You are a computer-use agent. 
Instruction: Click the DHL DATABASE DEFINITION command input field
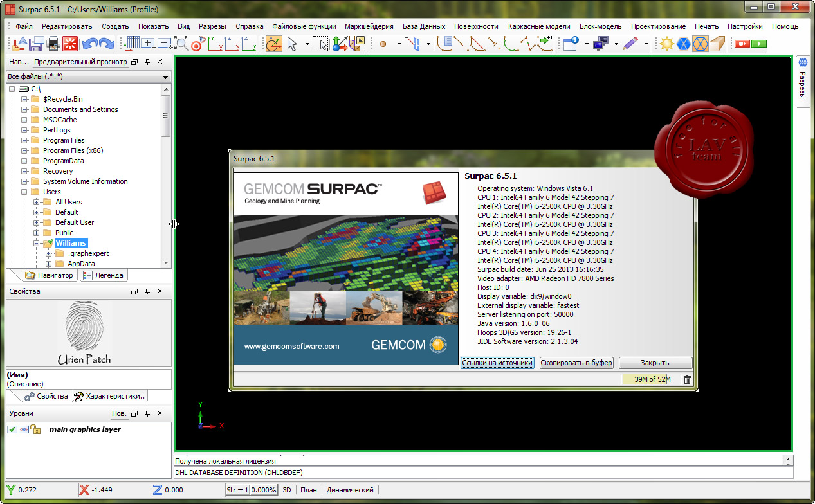[x=483, y=473]
